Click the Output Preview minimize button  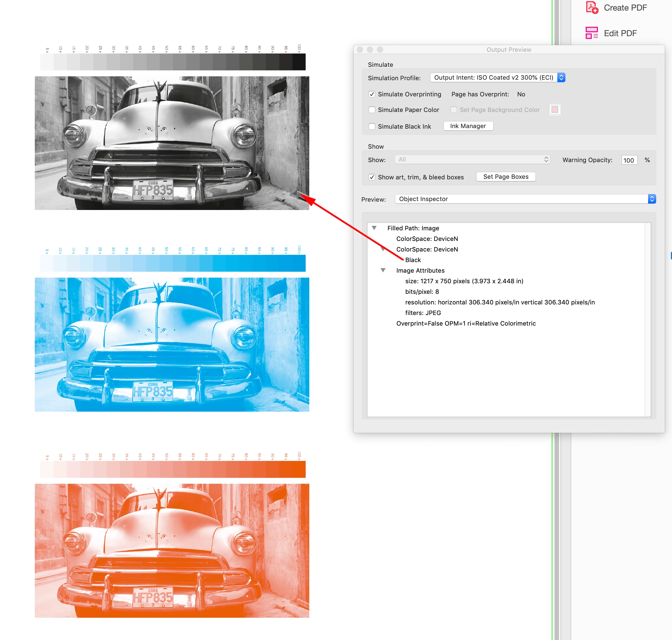(370, 50)
